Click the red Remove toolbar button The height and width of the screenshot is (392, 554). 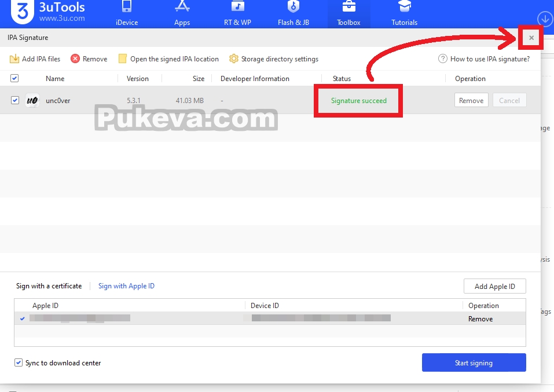[89, 58]
